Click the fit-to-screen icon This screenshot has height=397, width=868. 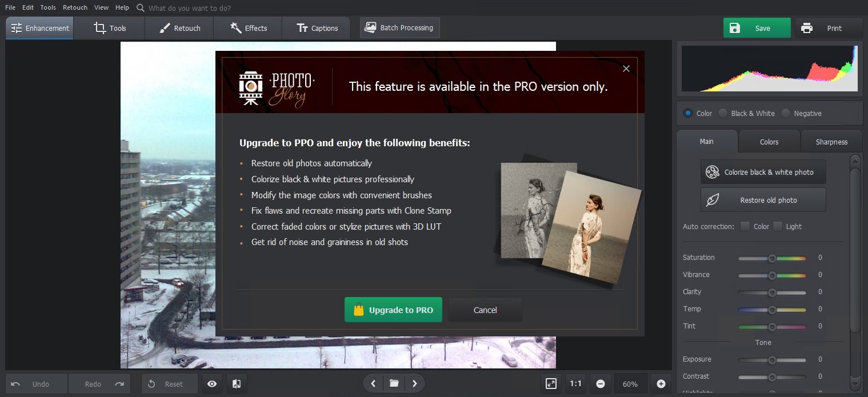(551, 384)
